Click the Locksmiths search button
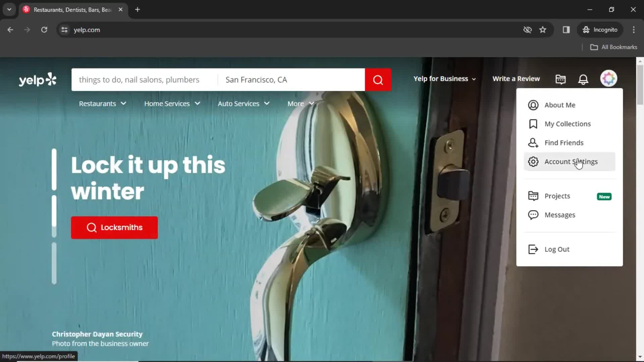Screen dimensions: 644x362 pos(114,227)
